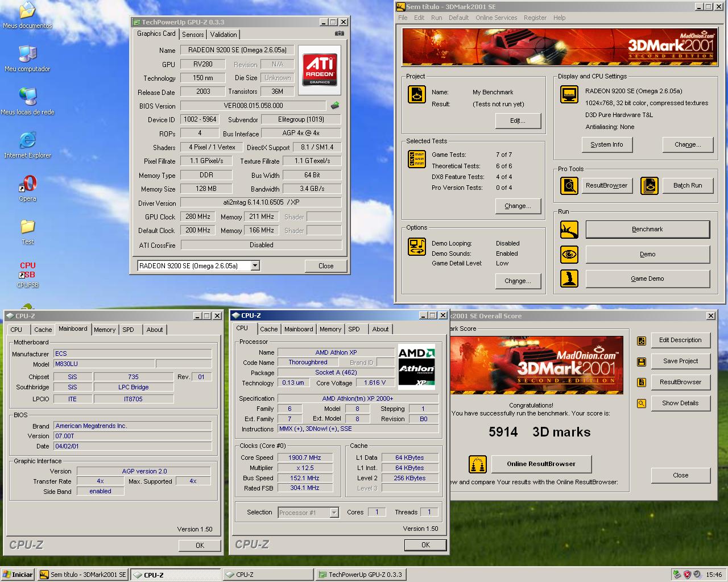The height and width of the screenshot is (582, 728).
Task: Open the Mainboard tab in right CPU-Z window
Action: point(299,329)
